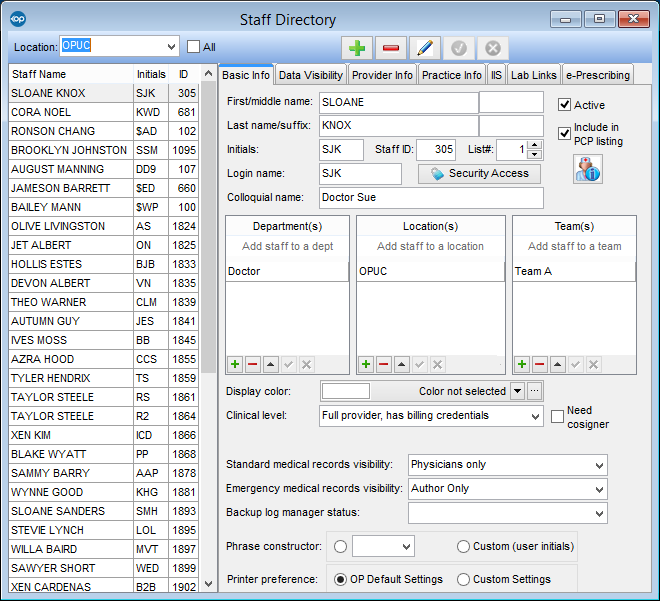Move team up with the arrow icon

tap(558, 365)
